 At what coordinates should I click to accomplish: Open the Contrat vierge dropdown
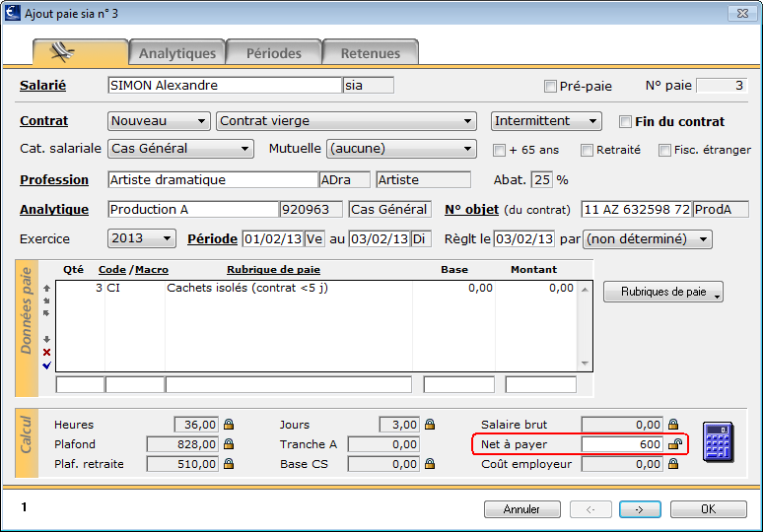click(346, 121)
